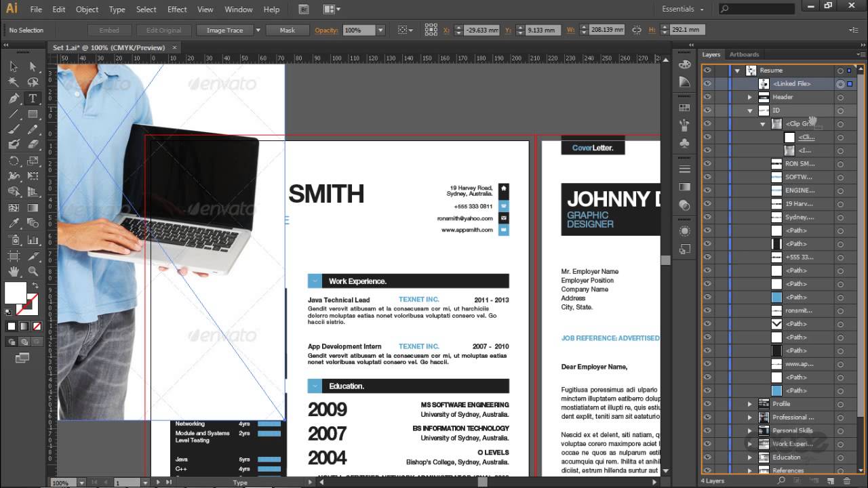This screenshot has width=868, height=488.
Task: Toggle visibility of Profile layer
Action: (707, 404)
